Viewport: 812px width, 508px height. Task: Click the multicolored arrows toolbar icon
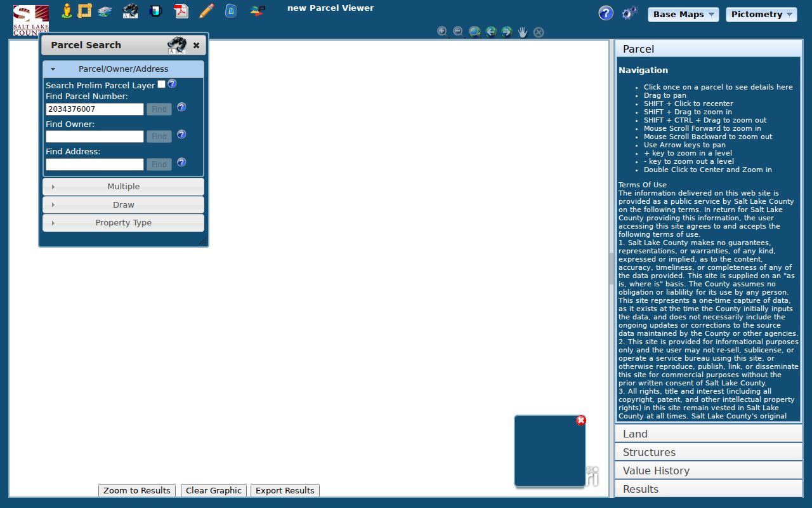[257, 11]
